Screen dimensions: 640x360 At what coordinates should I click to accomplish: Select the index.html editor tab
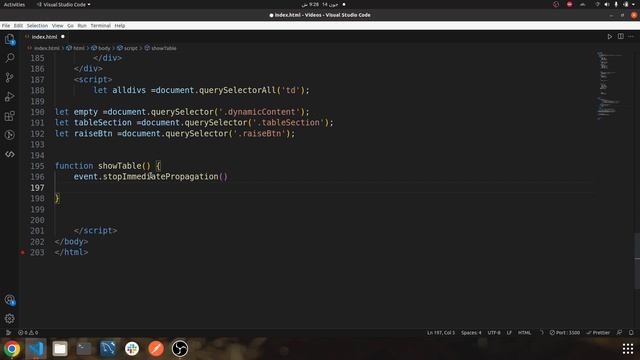[44, 37]
